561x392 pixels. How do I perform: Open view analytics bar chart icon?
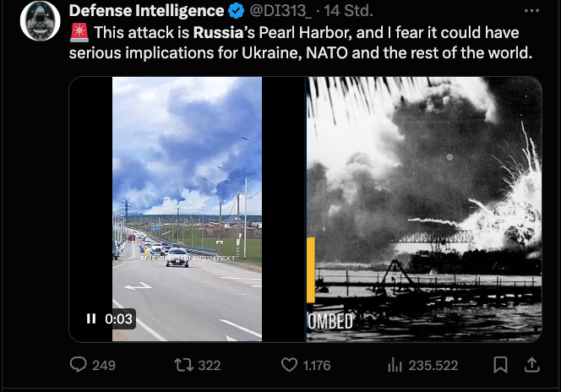coord(395,365)
